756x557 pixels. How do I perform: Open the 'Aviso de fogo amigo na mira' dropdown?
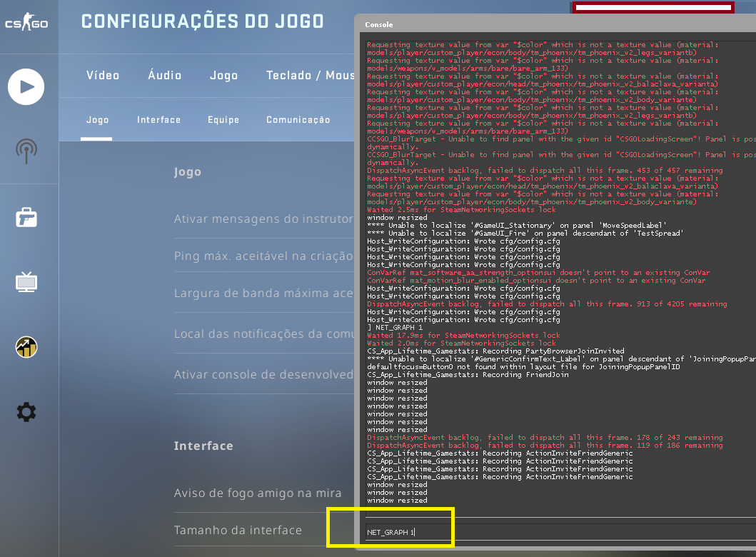258,493
